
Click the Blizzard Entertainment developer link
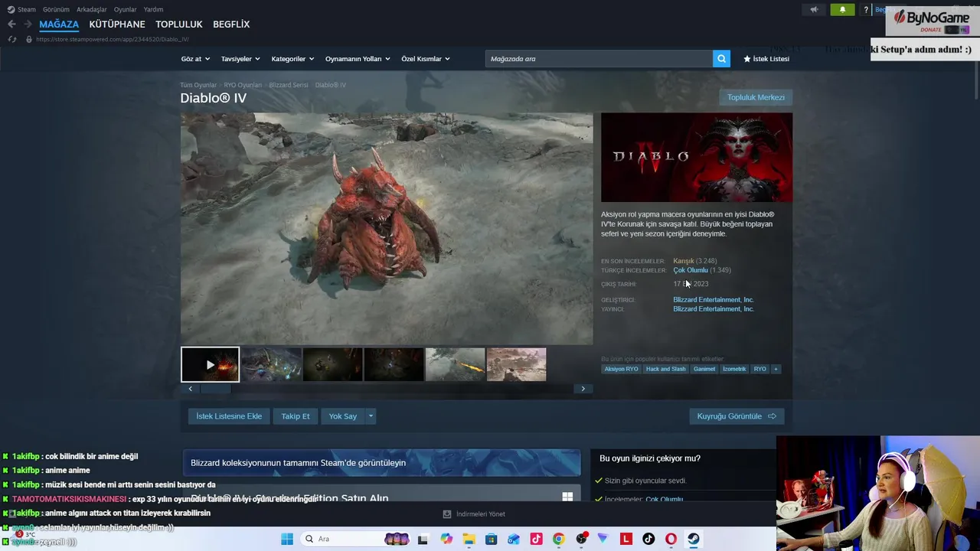714,300
